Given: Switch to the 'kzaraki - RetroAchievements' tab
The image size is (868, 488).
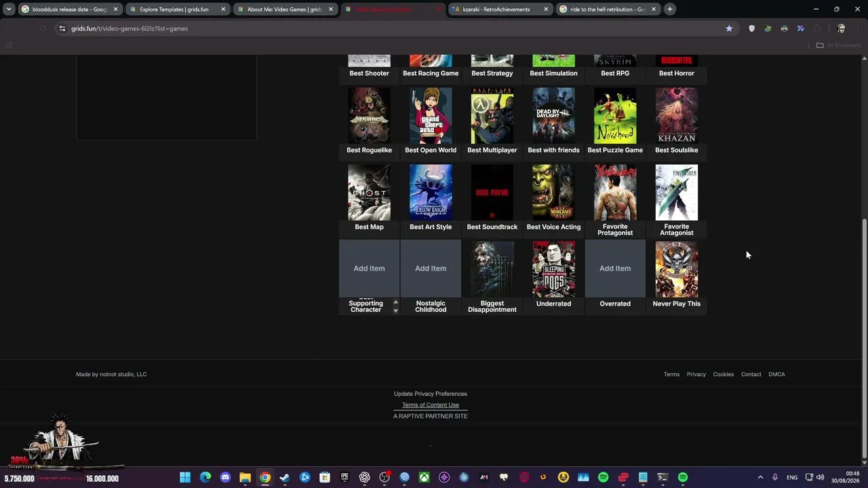Looking at the screenshot, I should tap(501, 9).
